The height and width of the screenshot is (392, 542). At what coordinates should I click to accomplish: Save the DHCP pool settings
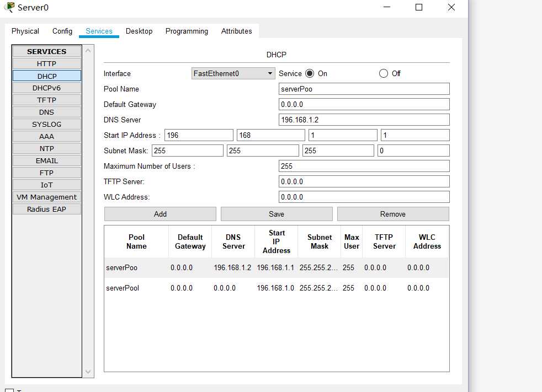(x=277, y=214)
